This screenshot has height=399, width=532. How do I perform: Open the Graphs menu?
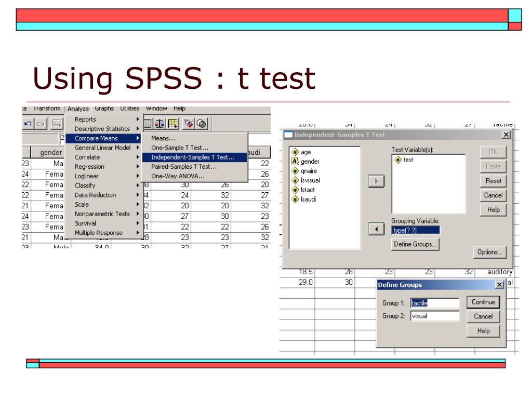[x=104, y=109]
